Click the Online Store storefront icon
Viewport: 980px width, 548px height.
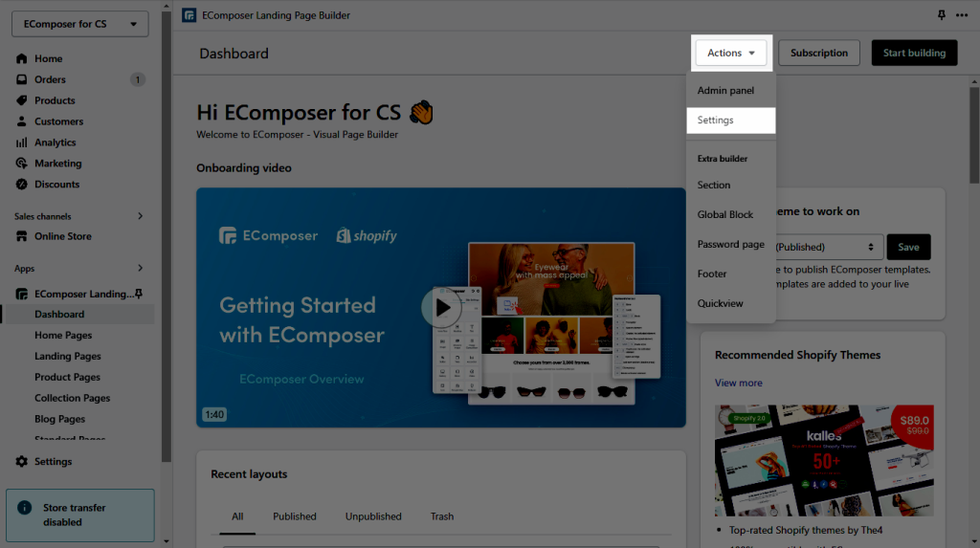[x=22, y=236]
